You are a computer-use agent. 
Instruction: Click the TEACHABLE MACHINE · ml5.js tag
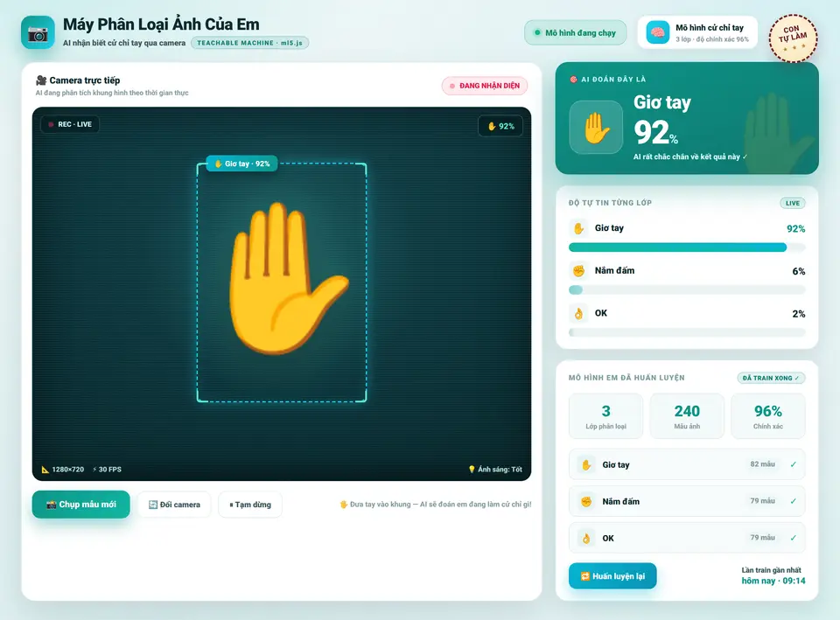pos(249,43)
